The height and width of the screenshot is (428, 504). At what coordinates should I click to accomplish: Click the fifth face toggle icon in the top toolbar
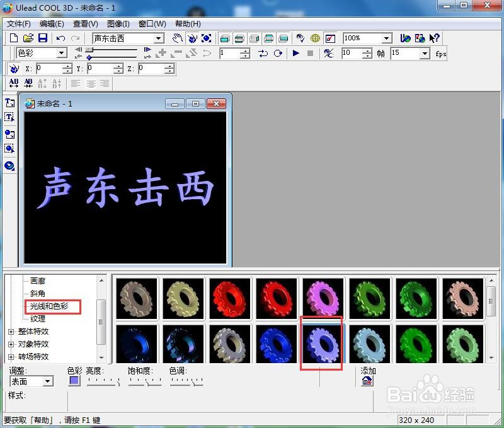[x=283, y=38]
